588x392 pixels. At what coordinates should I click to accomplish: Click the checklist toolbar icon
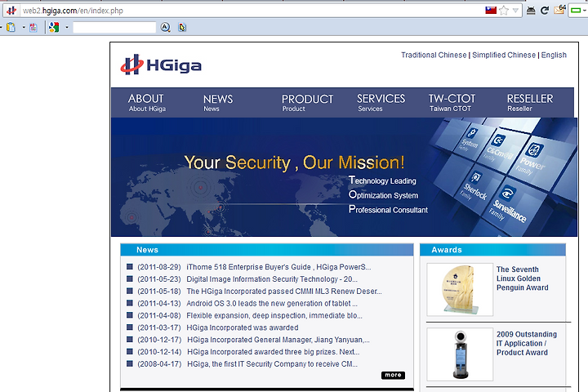pos(33,28)
